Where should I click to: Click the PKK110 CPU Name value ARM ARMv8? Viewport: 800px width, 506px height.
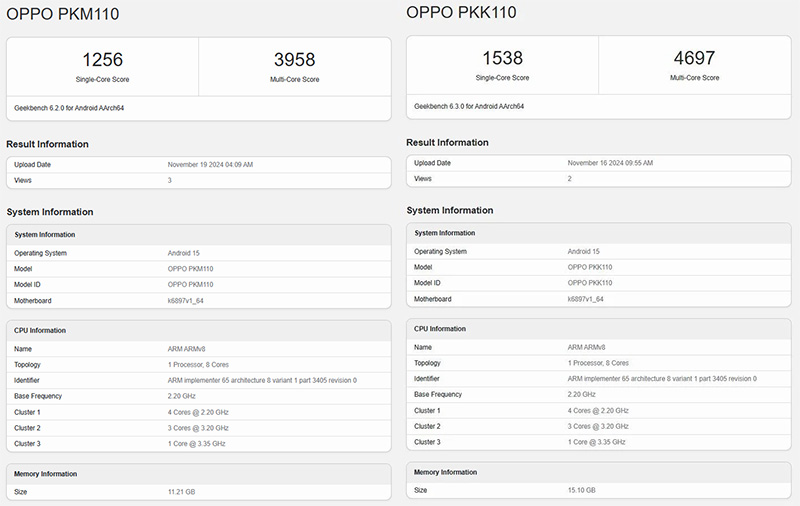point(586,348)
